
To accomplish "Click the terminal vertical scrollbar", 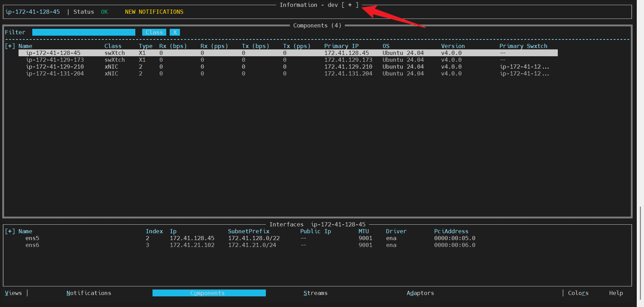I will [640, 254].
